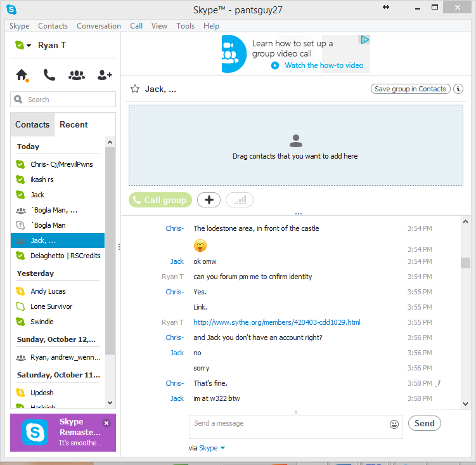Click the contact list scroll up arrow

click(x=110, y=142)
